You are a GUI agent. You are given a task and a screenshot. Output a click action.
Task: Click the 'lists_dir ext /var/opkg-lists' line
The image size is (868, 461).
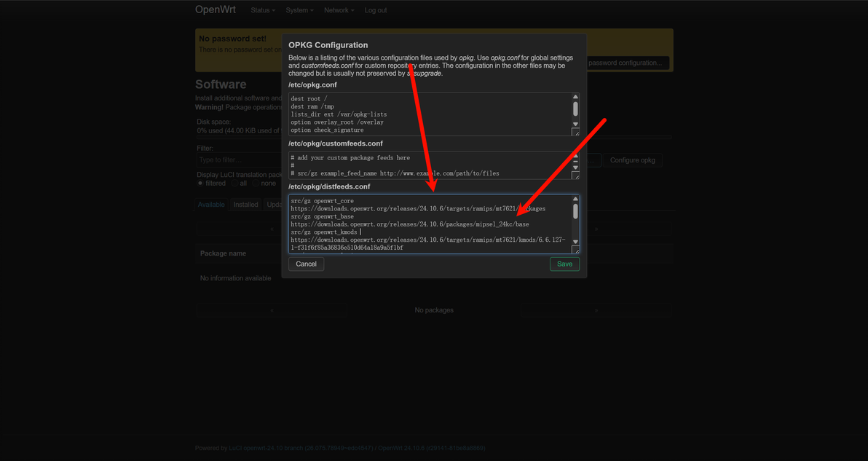[x=339, y=114]
